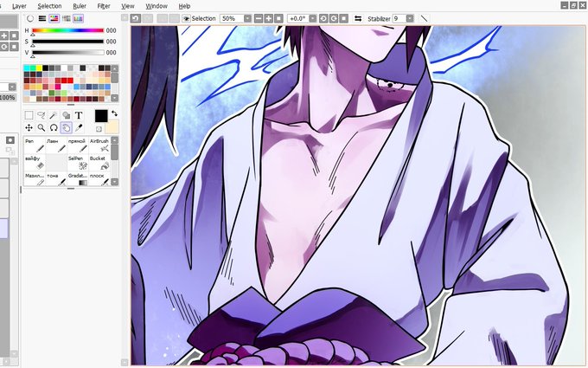Select the Magic Wand tool
This screenshot has height=368, width=588.
54,115
